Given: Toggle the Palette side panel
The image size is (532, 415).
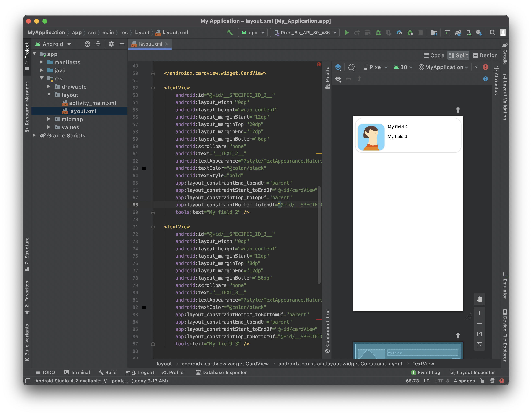Looking at the screenshot, I should click(328, 77).
